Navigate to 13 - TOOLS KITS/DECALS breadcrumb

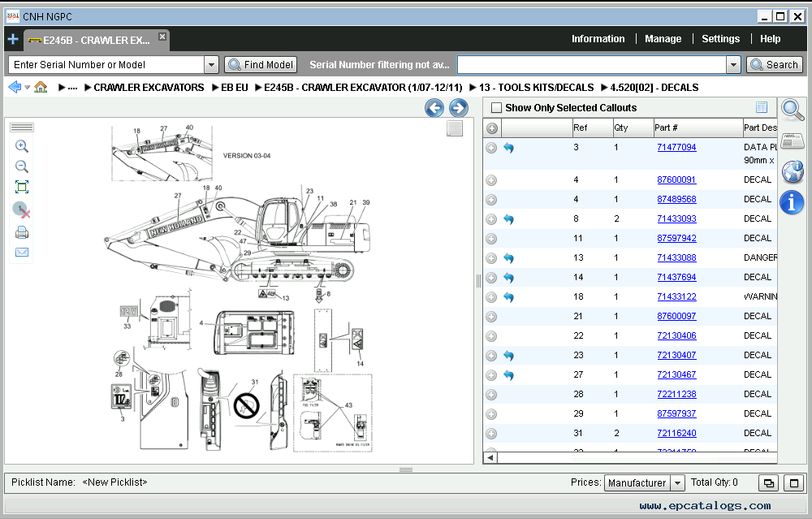536,88
